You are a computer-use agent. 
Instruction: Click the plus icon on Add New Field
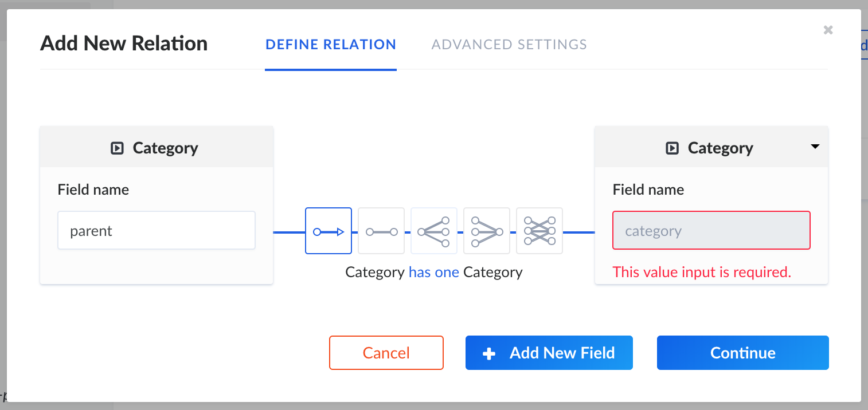click(488, 353)
